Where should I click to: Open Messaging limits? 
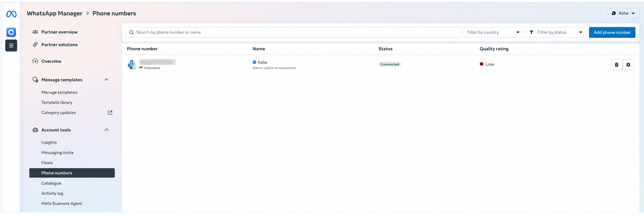[57, 152]
